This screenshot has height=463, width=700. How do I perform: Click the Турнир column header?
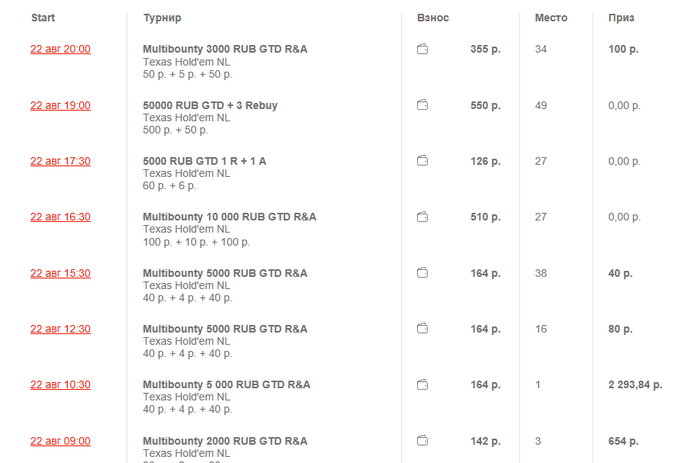(162, 18)
